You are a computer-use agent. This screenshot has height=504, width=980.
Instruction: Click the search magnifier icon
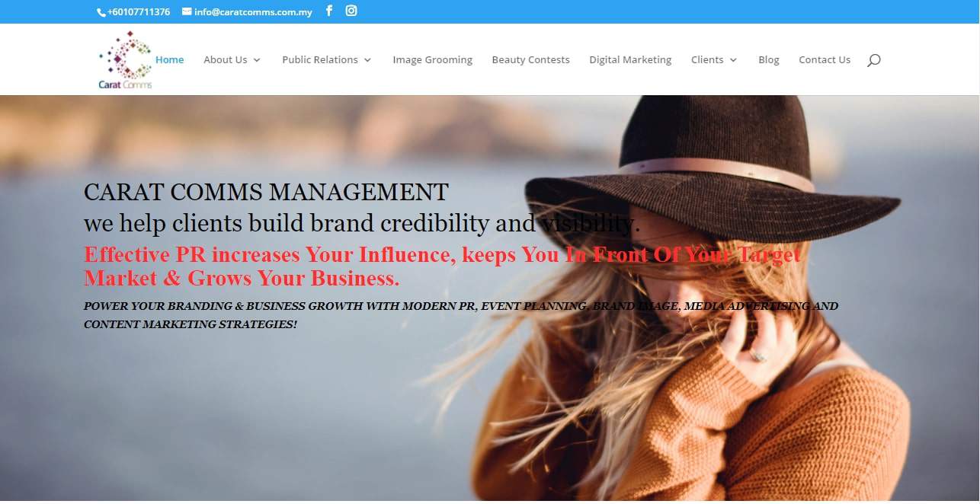pos(873,60)
